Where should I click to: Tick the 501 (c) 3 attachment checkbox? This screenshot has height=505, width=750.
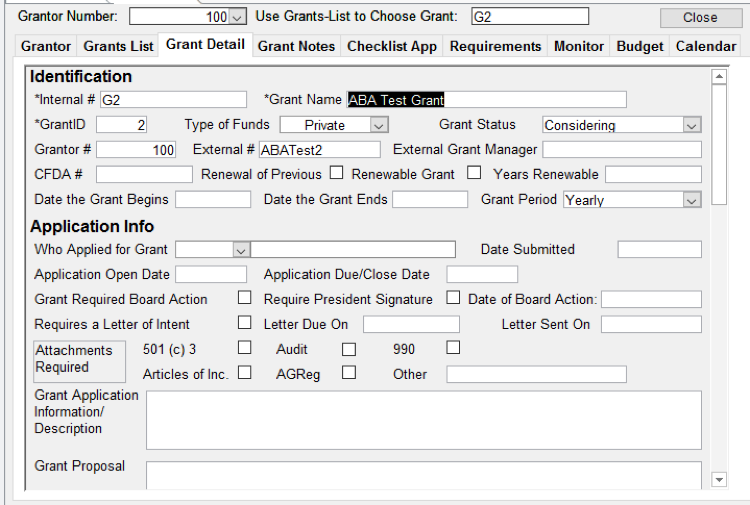pyautogui.click(x=244, y=348)
